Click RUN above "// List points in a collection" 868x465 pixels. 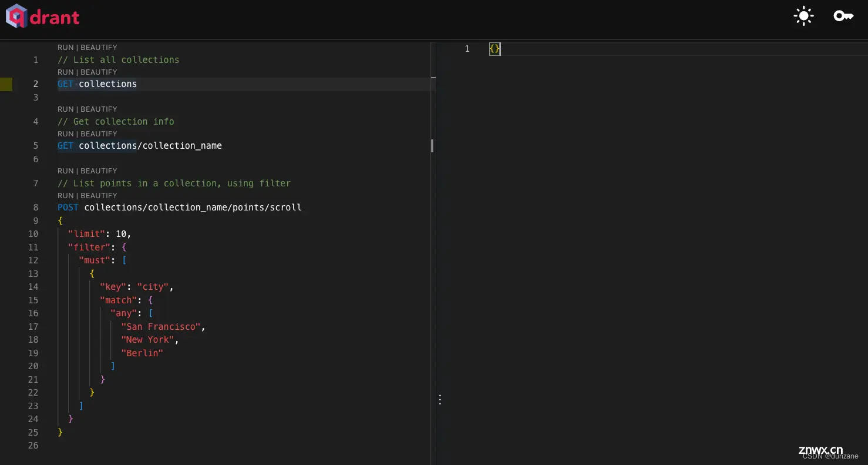pyautogui.click(x=66, y=171)
